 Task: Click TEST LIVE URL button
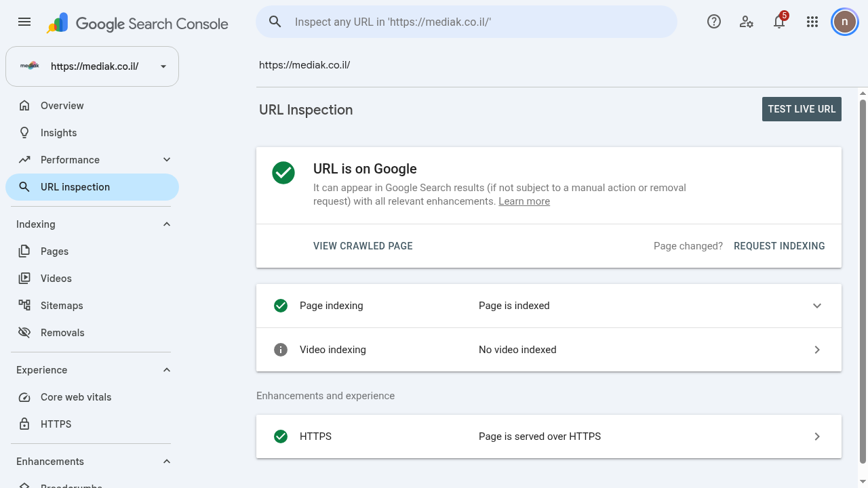tap(802, 109)
